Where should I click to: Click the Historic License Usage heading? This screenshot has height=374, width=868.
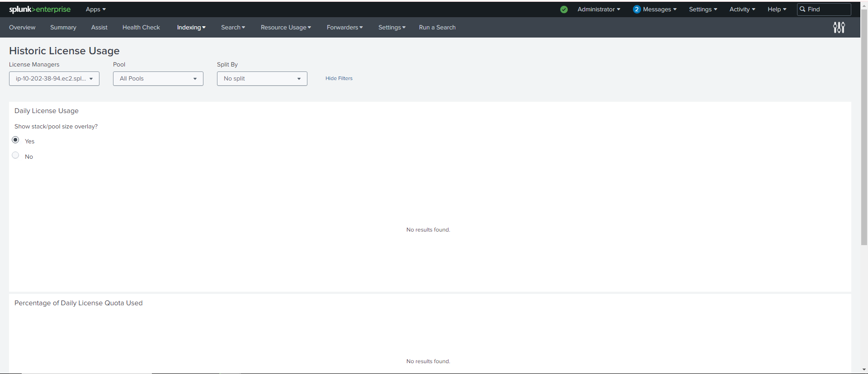pyautogui.click(x=64, y=51)
